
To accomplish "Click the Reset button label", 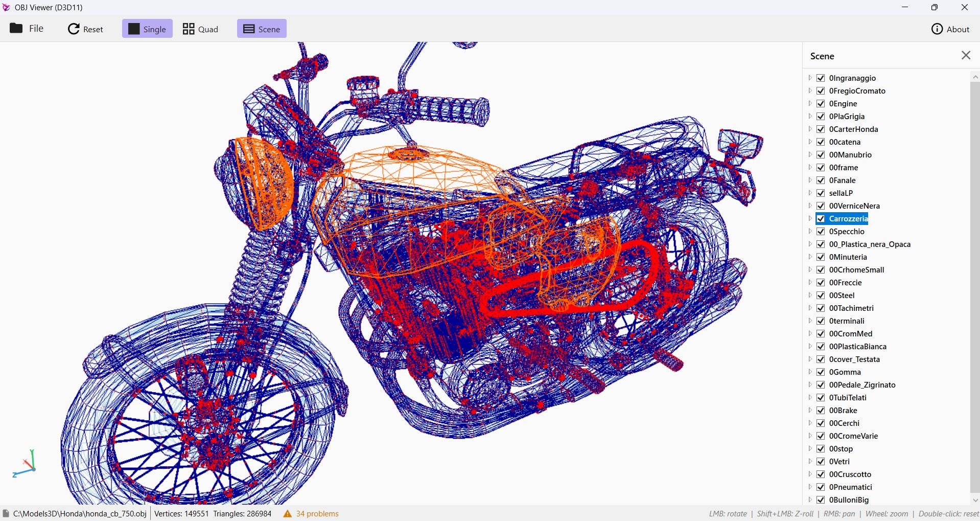I will pyautogui.click(x=93, y=30).
